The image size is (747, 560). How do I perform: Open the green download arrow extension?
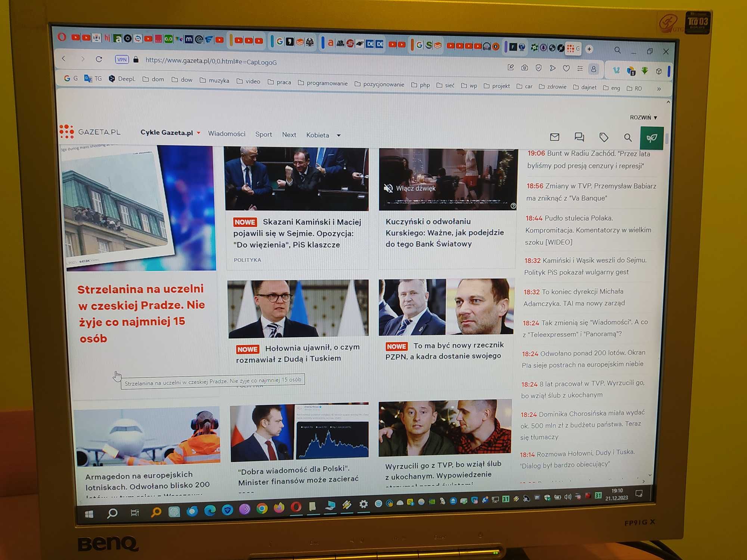(x=645, y=71)
